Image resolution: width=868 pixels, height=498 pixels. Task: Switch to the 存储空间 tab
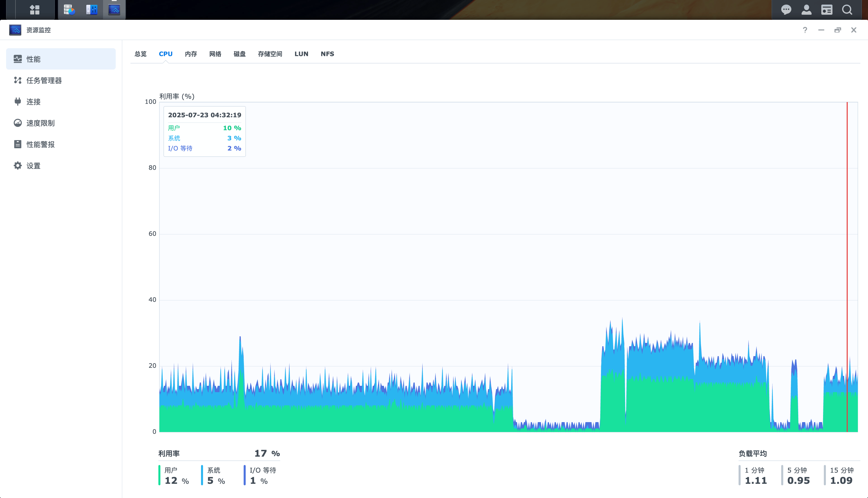(270, 54)
